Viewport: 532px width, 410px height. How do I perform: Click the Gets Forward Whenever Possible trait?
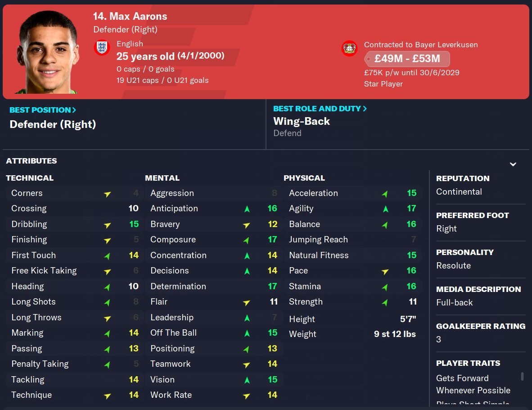(473, 384)
